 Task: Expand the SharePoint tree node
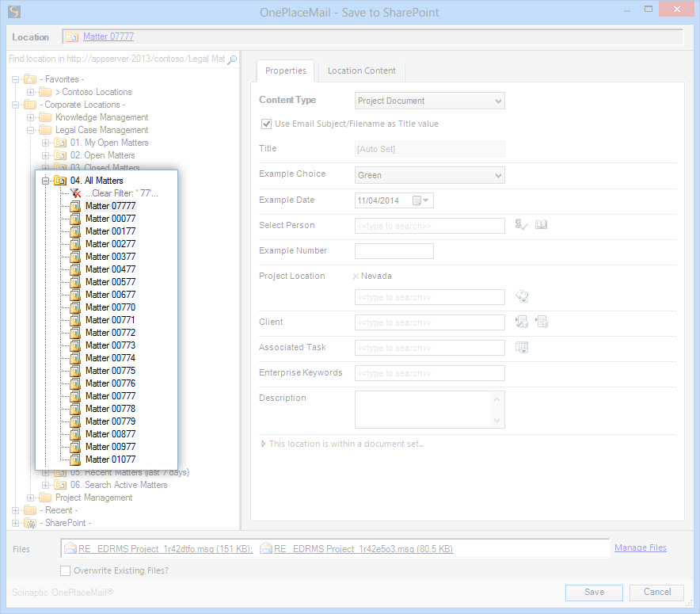[16, 523]
